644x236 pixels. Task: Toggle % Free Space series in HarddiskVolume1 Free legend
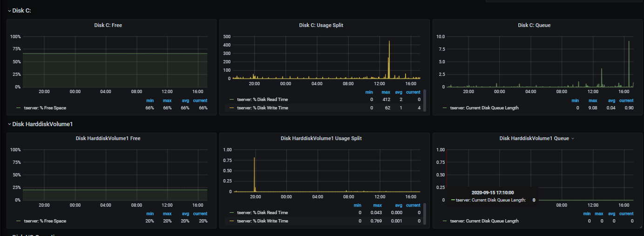pyautogui.click(x=45, y=221)
